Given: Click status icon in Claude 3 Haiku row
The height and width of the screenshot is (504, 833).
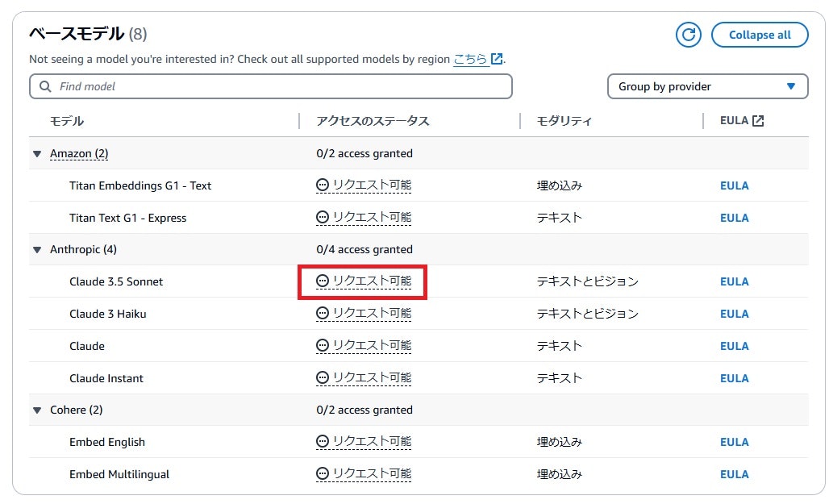Looking at the screenshot, I should 323,314.
